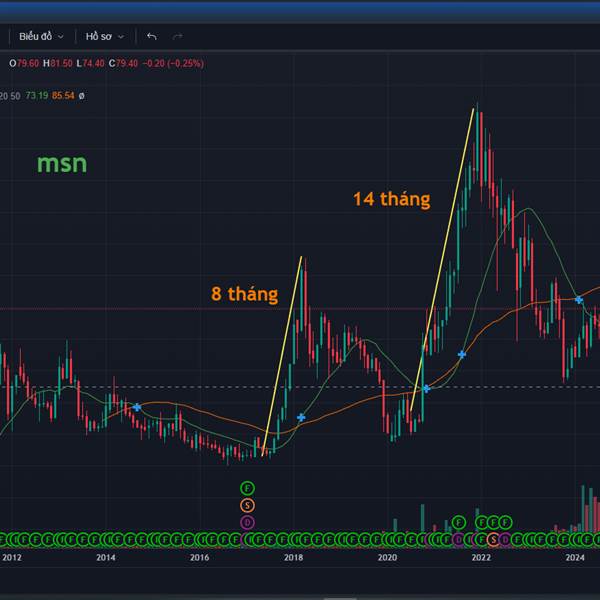
Task: Click the orange moving average value 85.54
Action: coord(63,96)
